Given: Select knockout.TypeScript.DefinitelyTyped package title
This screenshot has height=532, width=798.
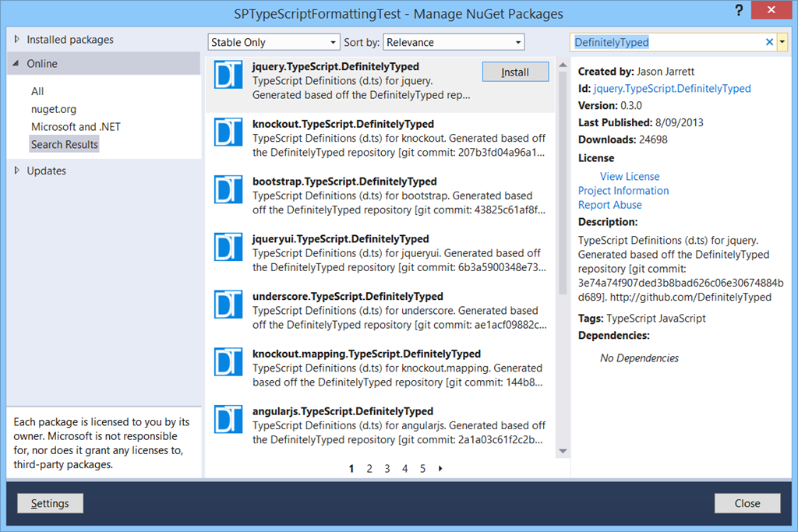Looking at the screenshot, I should point(343,124).
